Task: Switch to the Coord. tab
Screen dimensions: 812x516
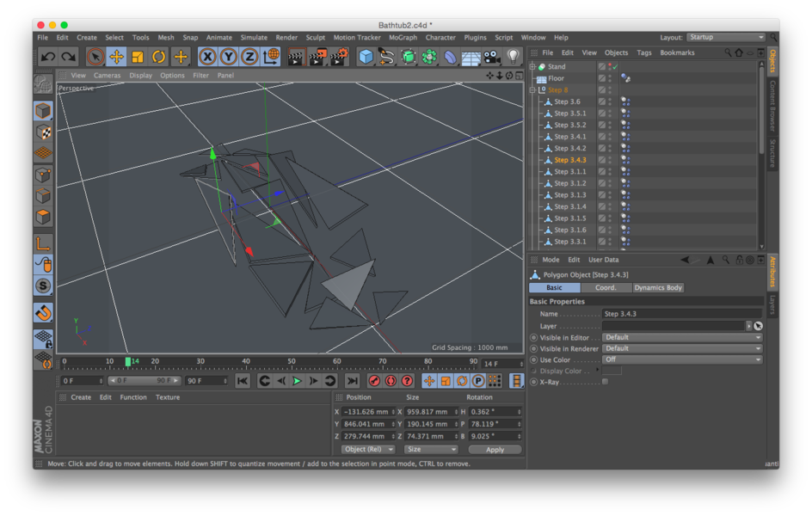Action: pos(606,288)
